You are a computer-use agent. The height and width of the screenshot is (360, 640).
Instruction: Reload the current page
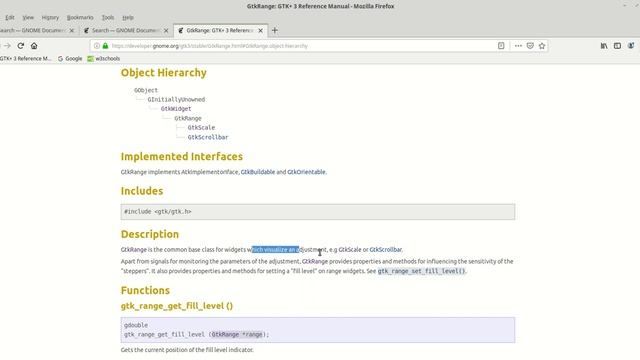21,46
